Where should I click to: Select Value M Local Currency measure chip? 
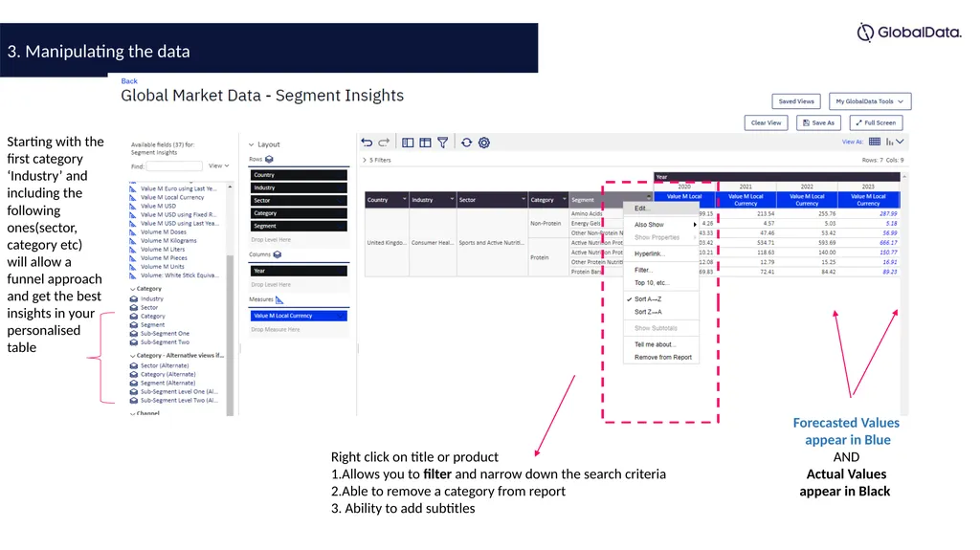(x=299, y=316)
